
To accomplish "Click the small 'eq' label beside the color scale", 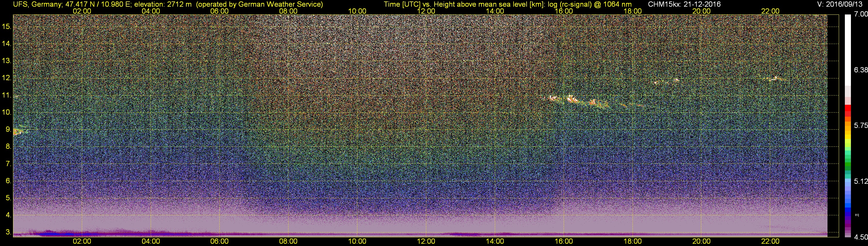I will click(x=856, y=215).
